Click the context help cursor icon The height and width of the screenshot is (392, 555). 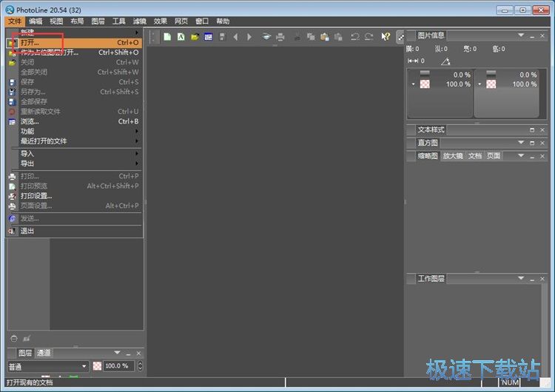386,36
